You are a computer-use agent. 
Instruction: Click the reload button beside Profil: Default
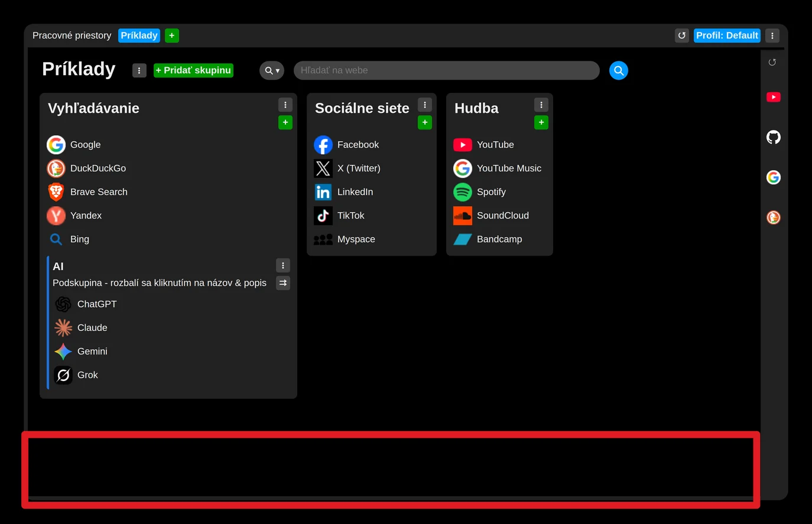click(682, 35)
